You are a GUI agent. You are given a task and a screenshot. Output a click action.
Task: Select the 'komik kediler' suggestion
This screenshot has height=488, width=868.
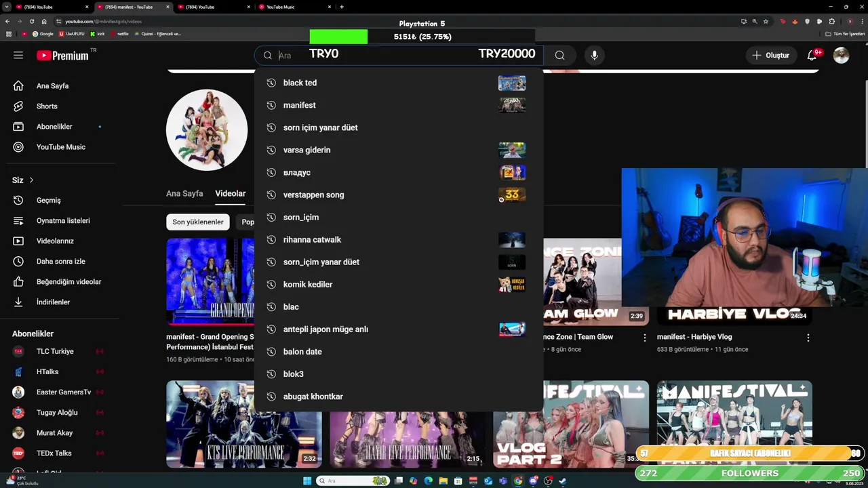point(399,284)
